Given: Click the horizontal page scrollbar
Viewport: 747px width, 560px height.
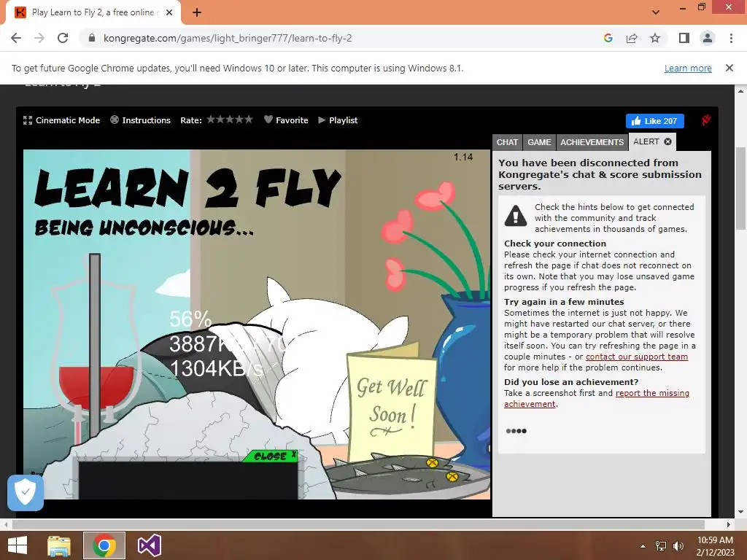Looking at the screenshot, I should pyautogui.click(x=358, y=524).
